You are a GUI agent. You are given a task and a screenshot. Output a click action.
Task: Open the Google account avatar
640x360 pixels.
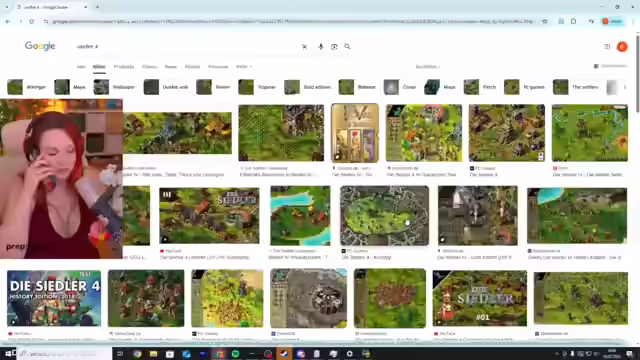(x=622, y=47)
